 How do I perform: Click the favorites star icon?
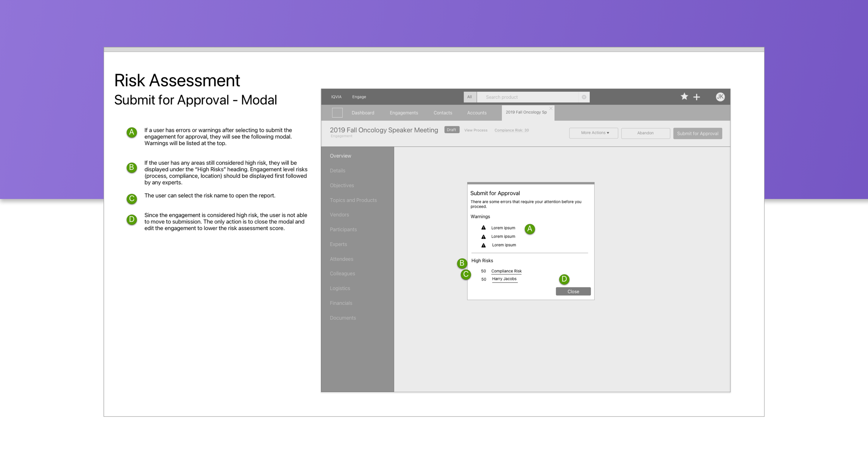[684, 96]
